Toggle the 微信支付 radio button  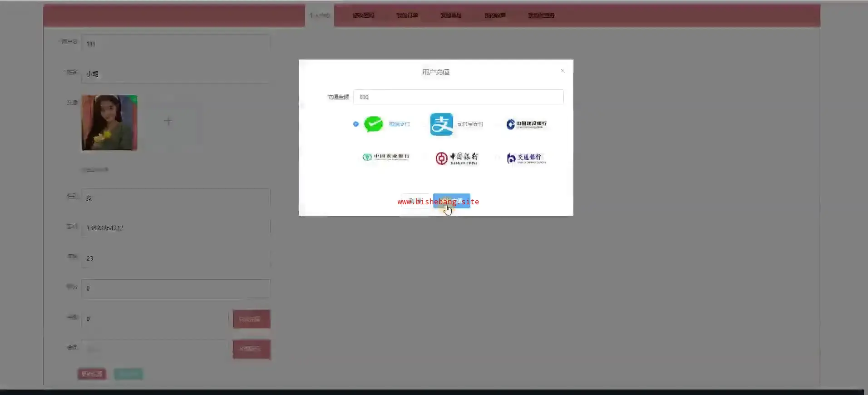pyautogui.click(x=355, y=124)
